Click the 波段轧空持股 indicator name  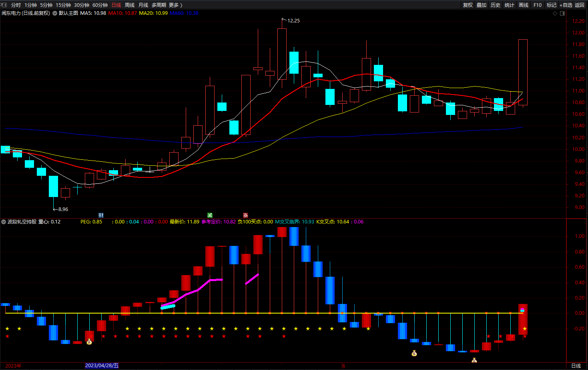22,222
